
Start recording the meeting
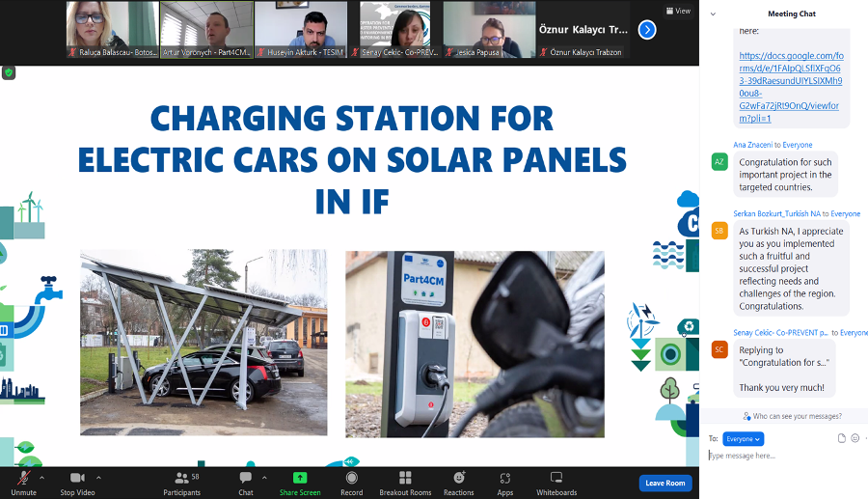pos(351,483)
